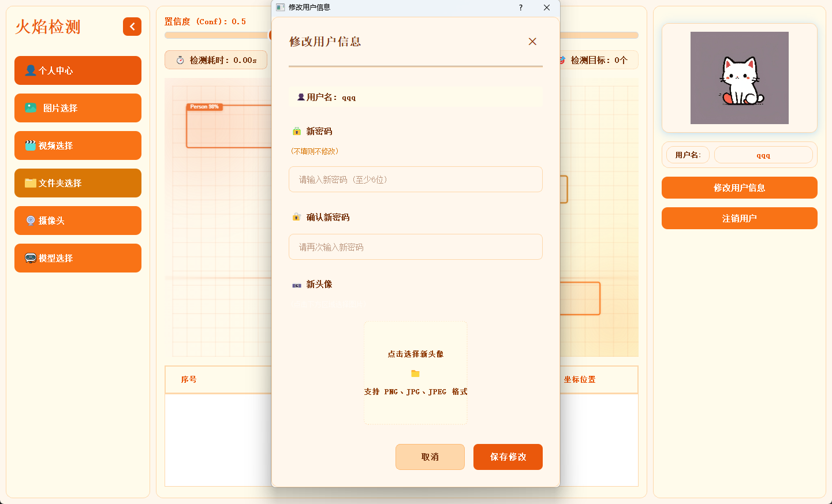Click the qqq username value in profile panel
The image size is (832, 504).
pyautogui.click(x=763, y=155)
